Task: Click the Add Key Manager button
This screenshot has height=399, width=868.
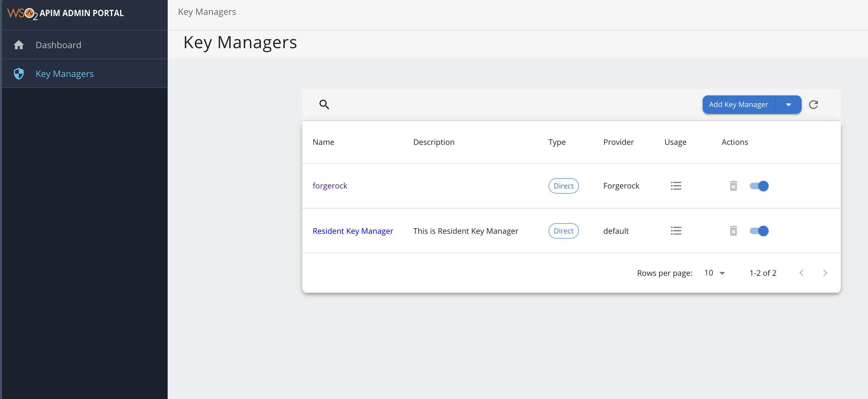Action: tap(738, 104)
